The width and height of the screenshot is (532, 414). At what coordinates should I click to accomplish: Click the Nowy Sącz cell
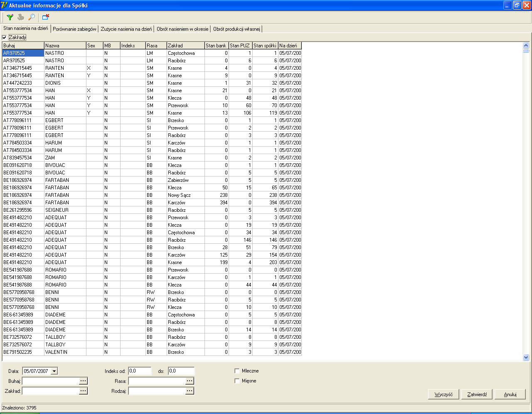pyautogui.click(x=186, y=195)
